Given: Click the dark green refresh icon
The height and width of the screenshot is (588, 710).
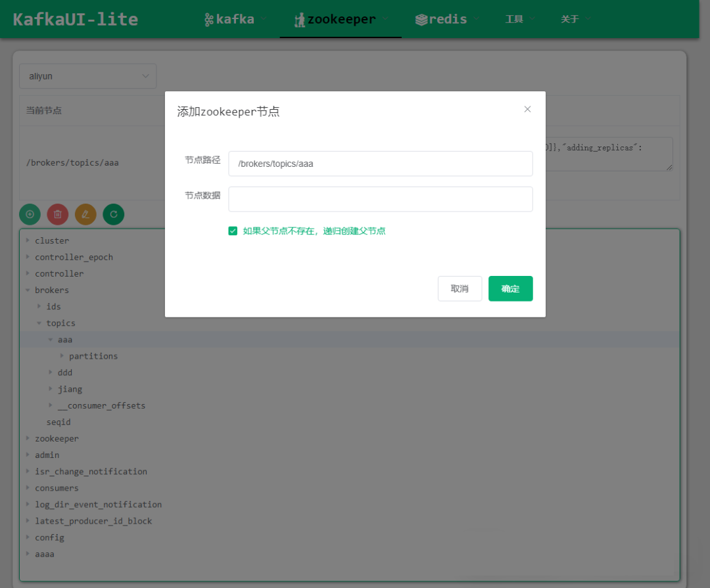Looking at the screenshot, I should (x=114, y=214).
